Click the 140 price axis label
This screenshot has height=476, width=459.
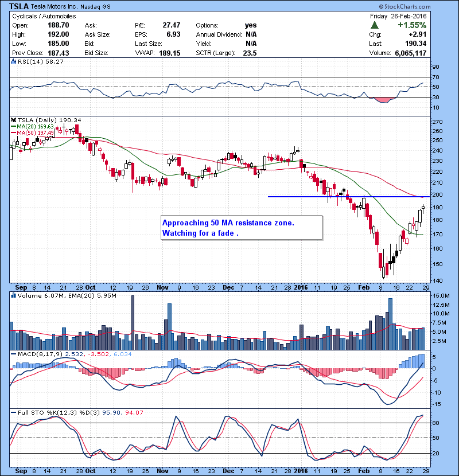click(437, 281)
